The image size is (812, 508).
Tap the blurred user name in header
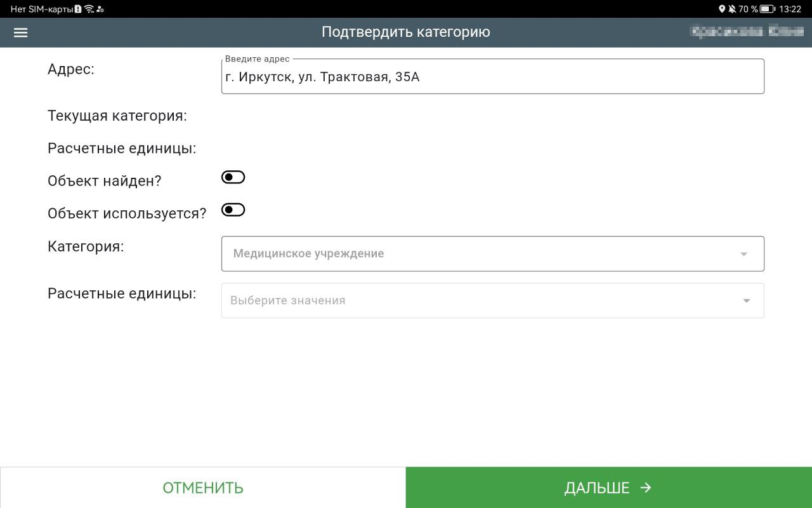pos(747,32)
